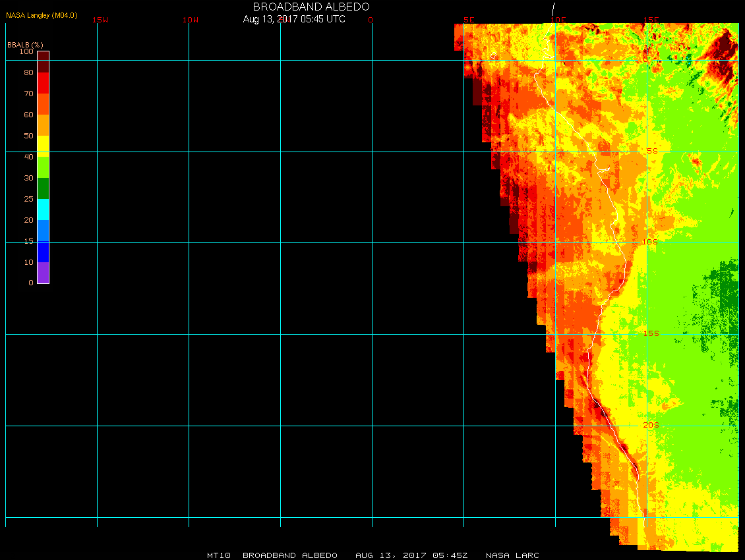Image resolution: width=745 pixels, height=560 pixels.
Task: Click the BBALB (%) legend heading
Action: point(25,43)
